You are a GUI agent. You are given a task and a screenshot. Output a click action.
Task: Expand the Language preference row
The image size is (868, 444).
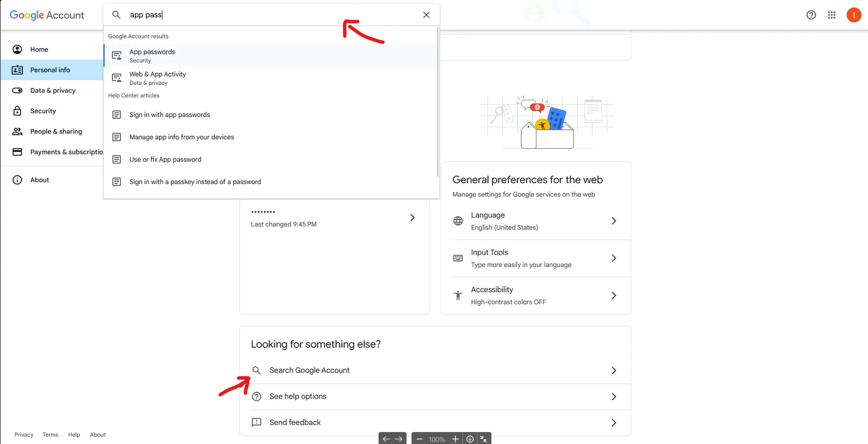pos(614,221)
